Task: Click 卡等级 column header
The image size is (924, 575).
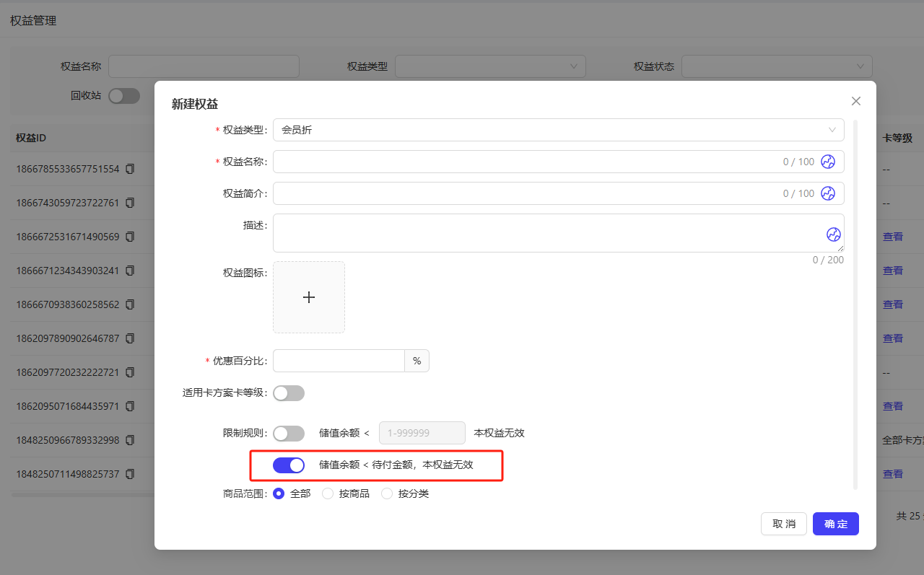Action: 898,138
